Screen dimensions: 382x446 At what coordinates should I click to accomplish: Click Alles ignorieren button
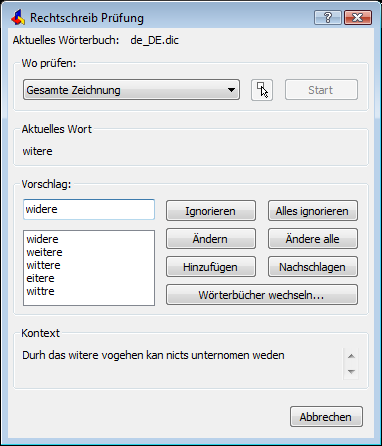pyautogui.click(x=313, y=211)
